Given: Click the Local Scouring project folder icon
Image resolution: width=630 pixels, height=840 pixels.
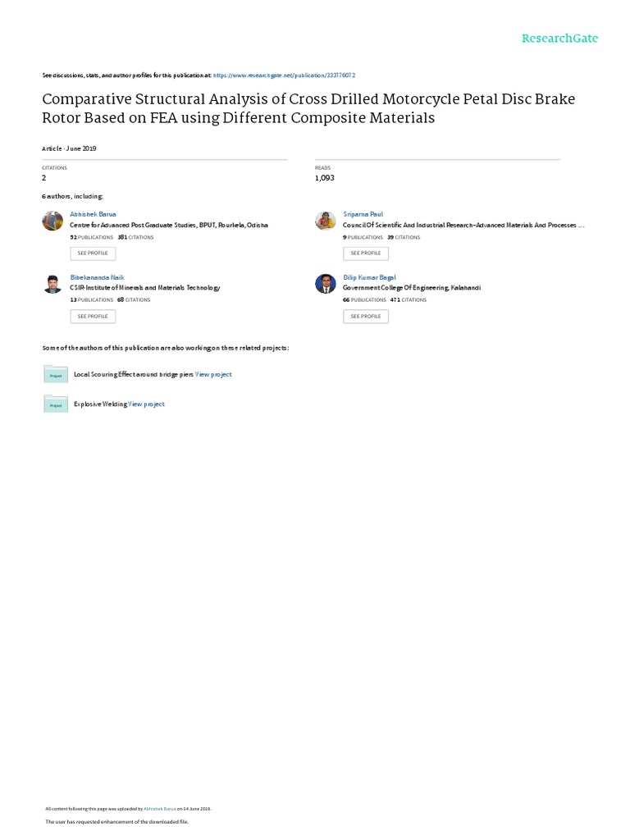Looking at the screenshot, I should [56, 374].
